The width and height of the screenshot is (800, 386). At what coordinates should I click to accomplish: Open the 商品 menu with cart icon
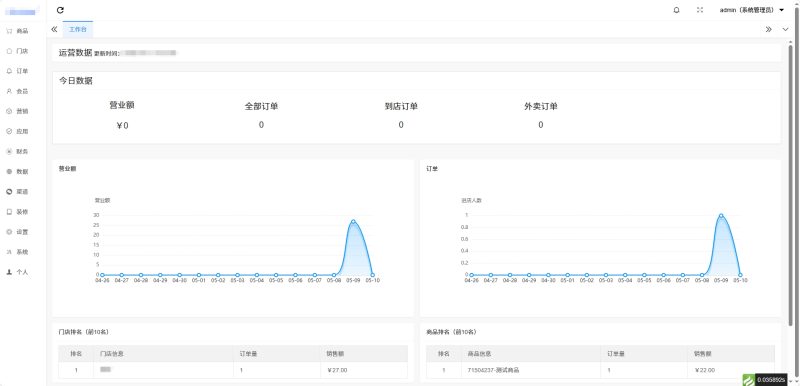point(17,31)
